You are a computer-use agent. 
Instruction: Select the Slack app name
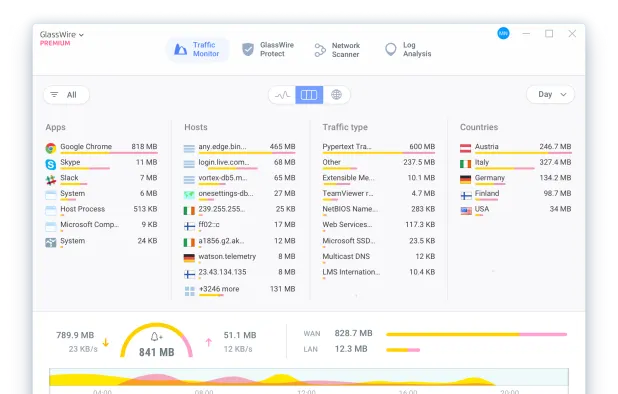pos(69,178)
